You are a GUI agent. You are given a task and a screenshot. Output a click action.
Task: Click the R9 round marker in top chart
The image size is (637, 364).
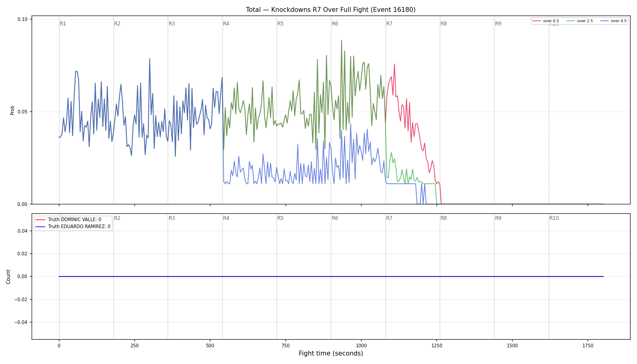click(x=498, y=24)
